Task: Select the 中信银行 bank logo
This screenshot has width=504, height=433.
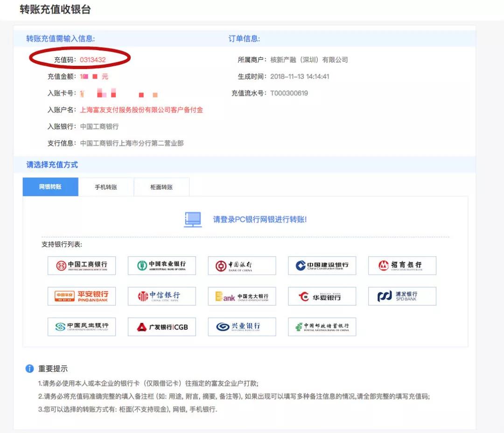Action: coord(161,296)
